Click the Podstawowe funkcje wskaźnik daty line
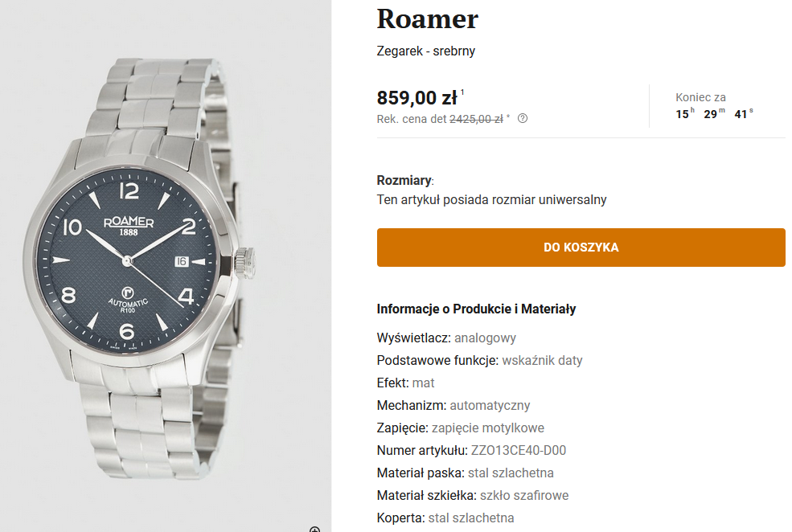The image size is (792, 532). coord(479,360)
